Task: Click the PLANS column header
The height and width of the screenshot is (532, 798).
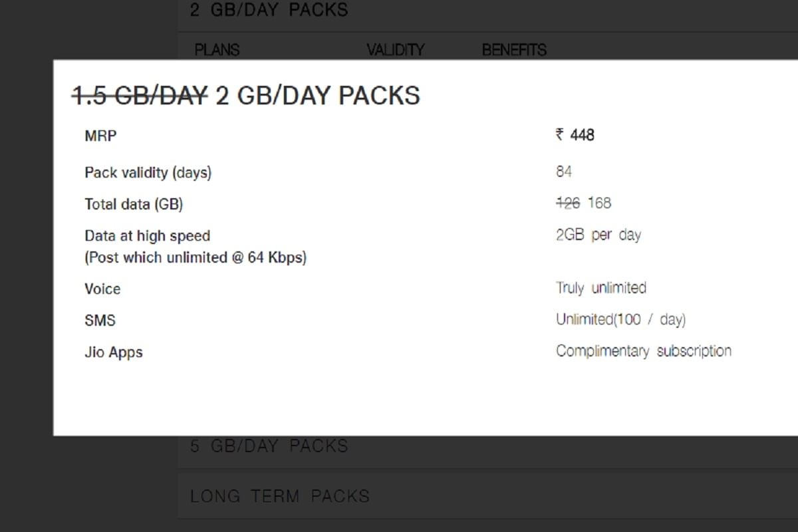Action: (x=216, y=50)
